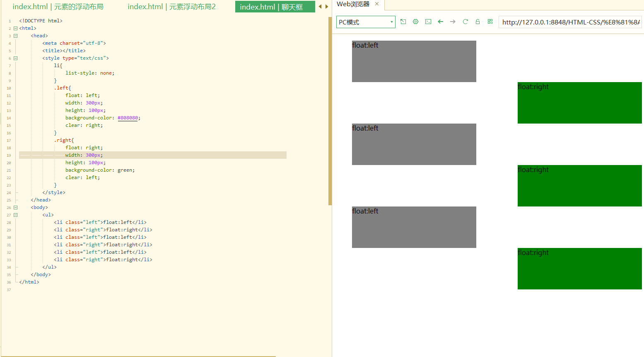Click line number 37 in gutter
The image size is (644, 357).
tap(9, 290)
